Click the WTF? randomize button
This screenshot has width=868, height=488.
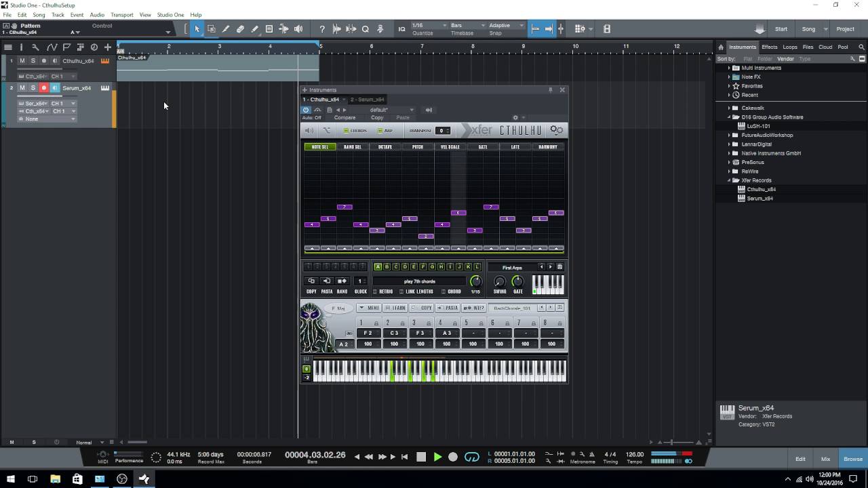coord(474,308)
